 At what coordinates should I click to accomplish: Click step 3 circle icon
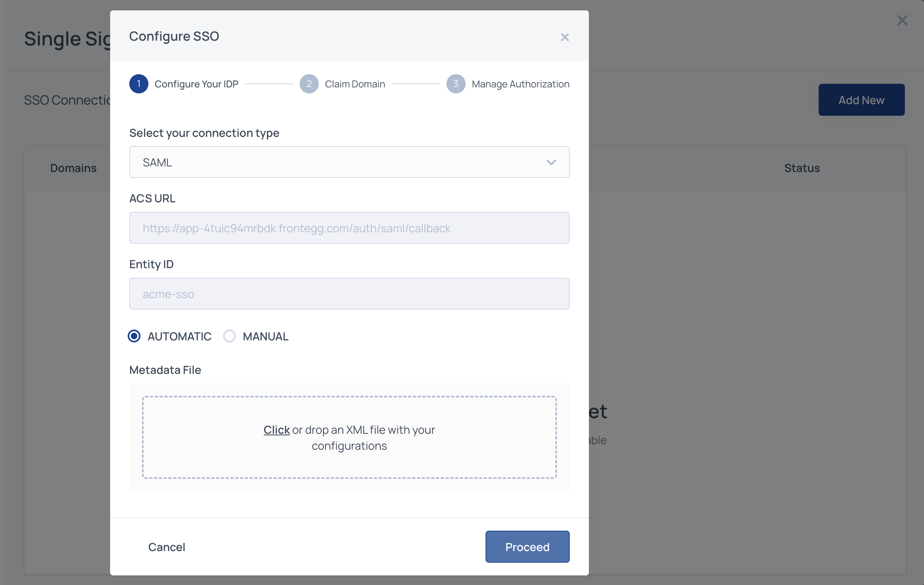point(456,84)
